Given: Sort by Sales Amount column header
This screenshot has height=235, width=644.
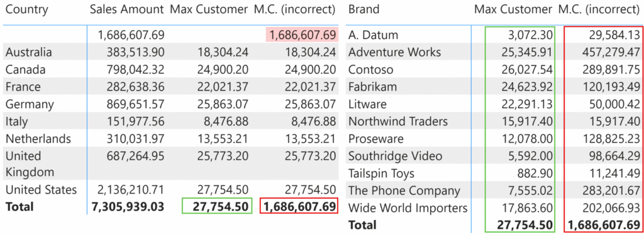Looking at the screenshot, I should tap(127, 9).
